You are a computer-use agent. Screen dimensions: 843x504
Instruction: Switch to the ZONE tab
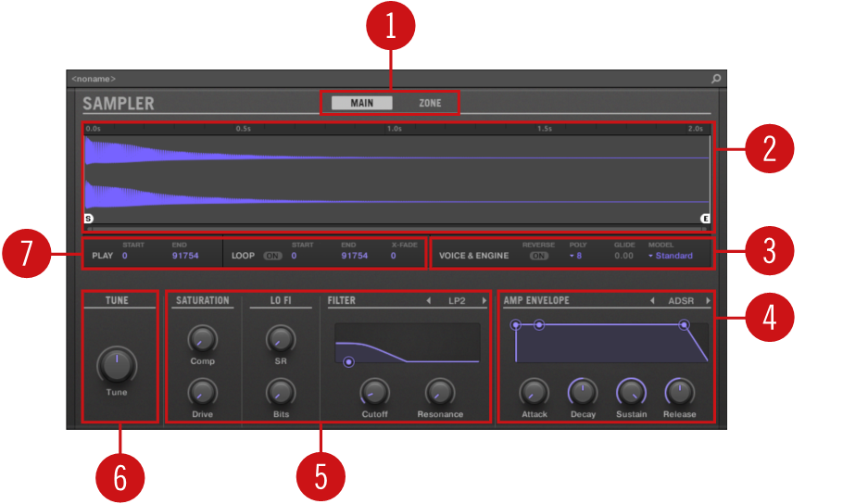click(430, 103)
